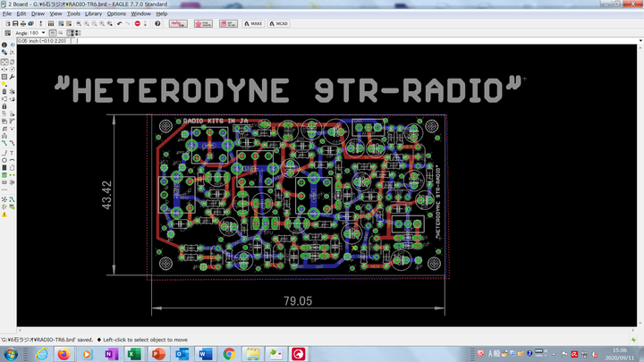Click the horizontal scrollbar below canvas
The width and height of the screenshot is (644, 362).
click(x=326, y=330)
